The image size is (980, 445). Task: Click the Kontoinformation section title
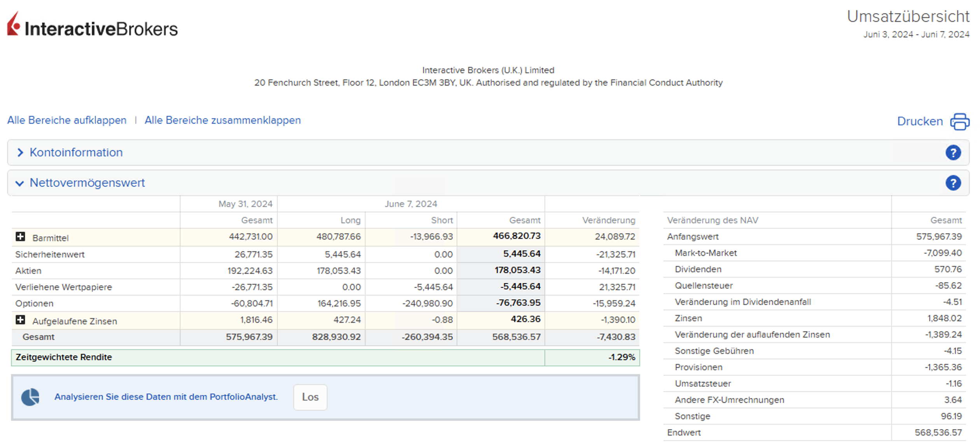pyautogui.click(x=76, y=152)
